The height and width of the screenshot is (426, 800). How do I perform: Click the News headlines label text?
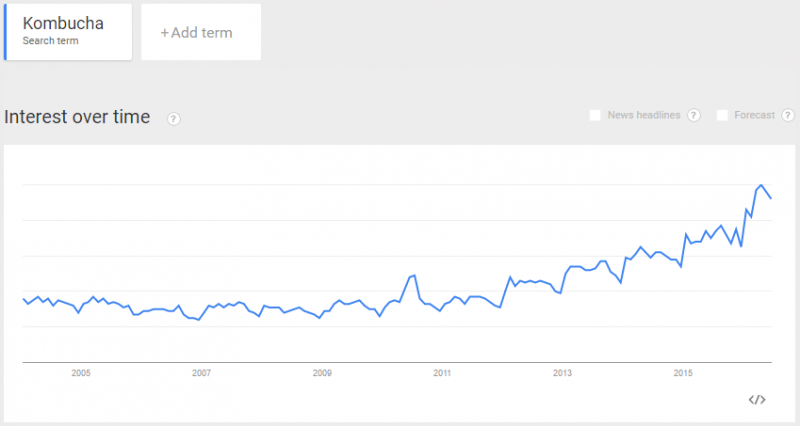point(643,116)
